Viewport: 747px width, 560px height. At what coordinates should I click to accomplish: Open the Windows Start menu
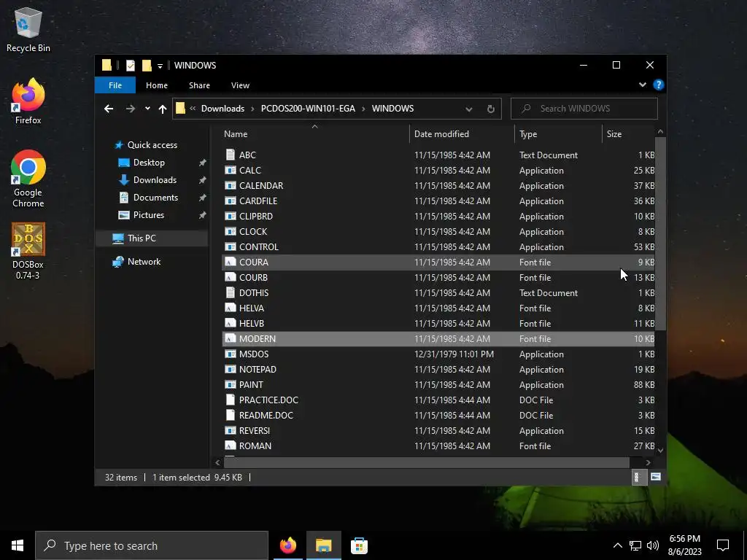18,545
